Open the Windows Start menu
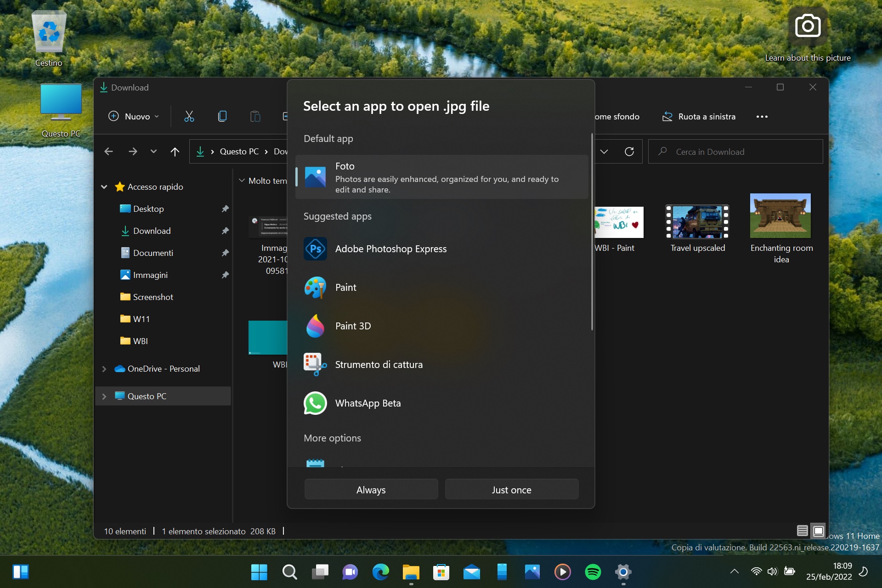The width and height of the screenshot is (882, 588). coord(259,572)
